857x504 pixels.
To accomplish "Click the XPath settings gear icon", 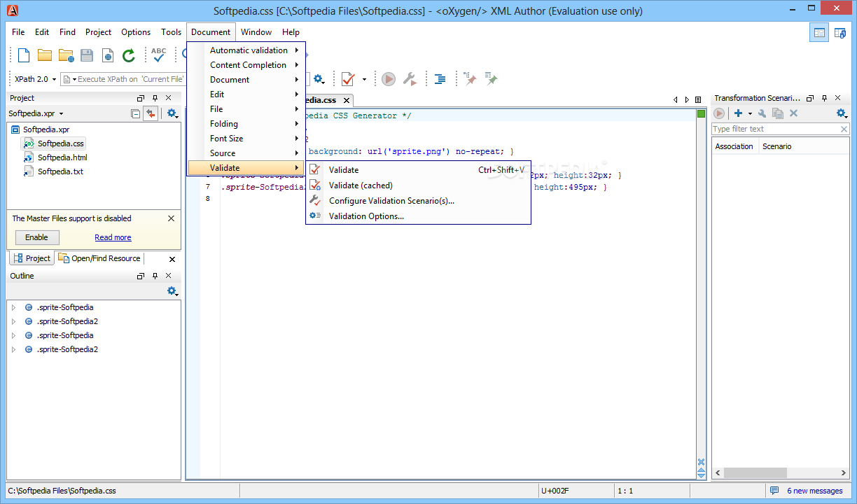I will pyautogui.click(x=319, y=79).
